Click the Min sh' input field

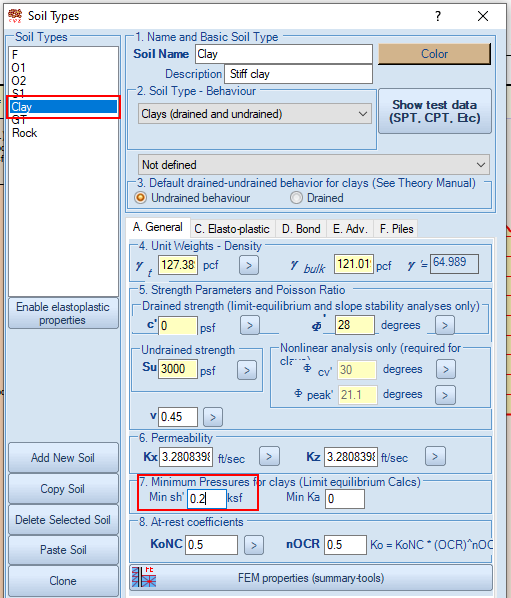(207, 498)
